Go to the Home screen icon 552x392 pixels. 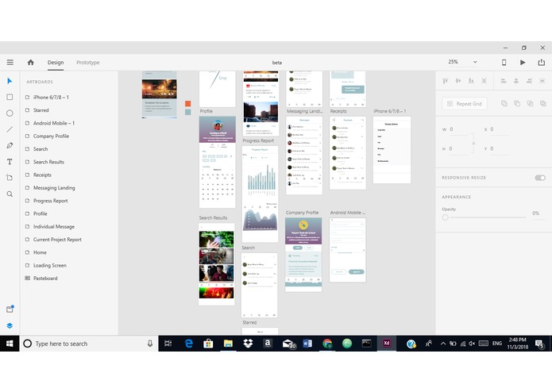(31, 62)
